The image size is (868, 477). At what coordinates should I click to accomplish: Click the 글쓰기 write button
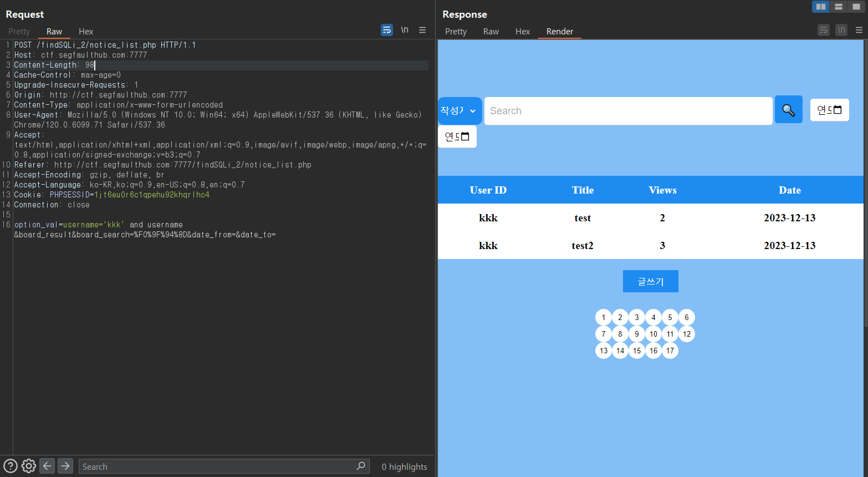pyautogui.click(x=650, y=281)
